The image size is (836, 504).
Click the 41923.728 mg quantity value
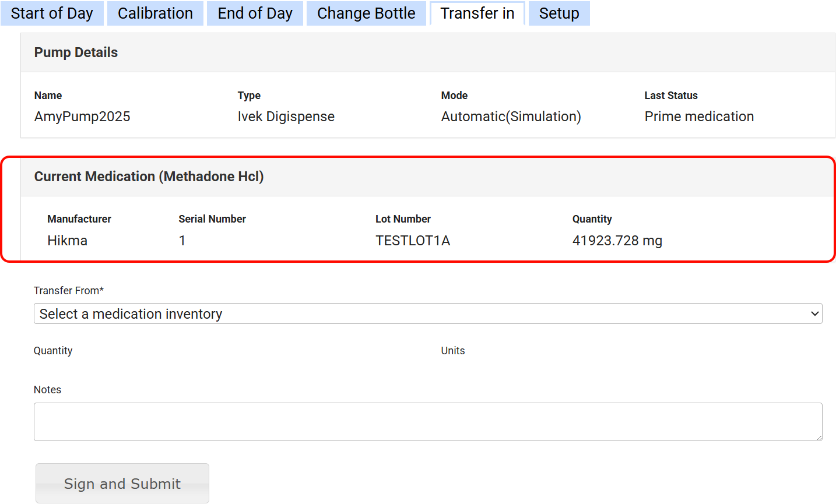point(617,241)
